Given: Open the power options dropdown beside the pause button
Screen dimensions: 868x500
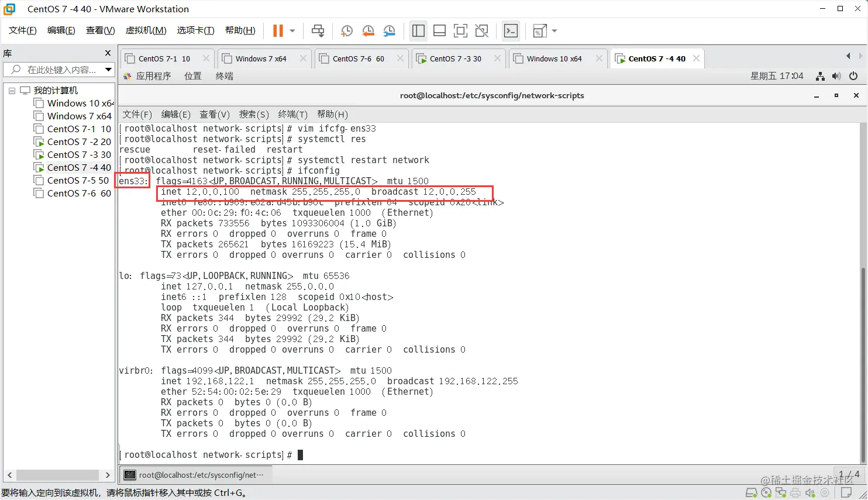Looking at the screenshot, I should (292, 30).
